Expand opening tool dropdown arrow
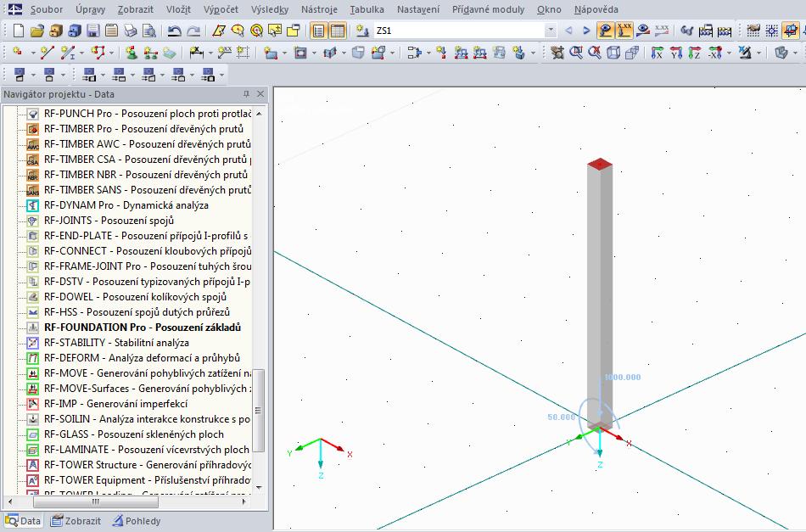 (x=315, y=53)
